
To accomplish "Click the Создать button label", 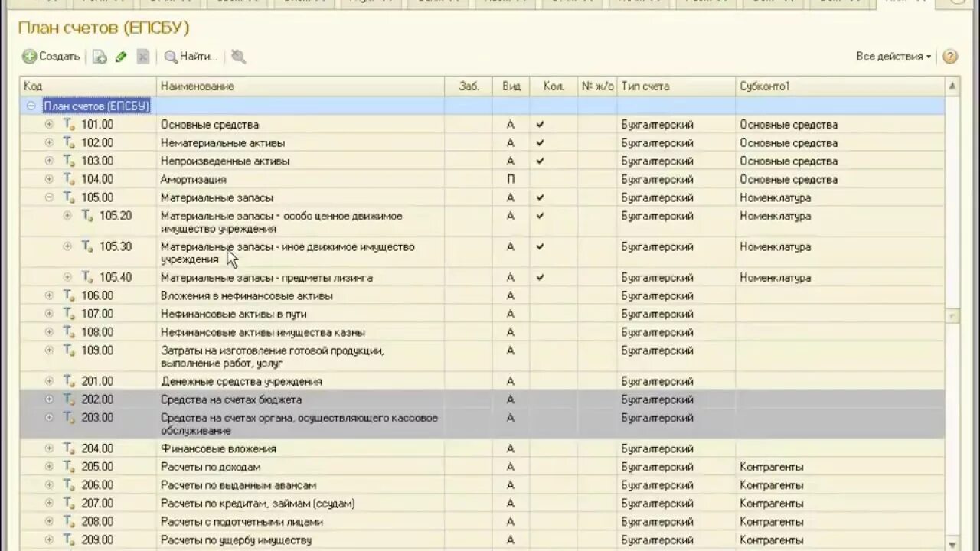I will (60, 57).
